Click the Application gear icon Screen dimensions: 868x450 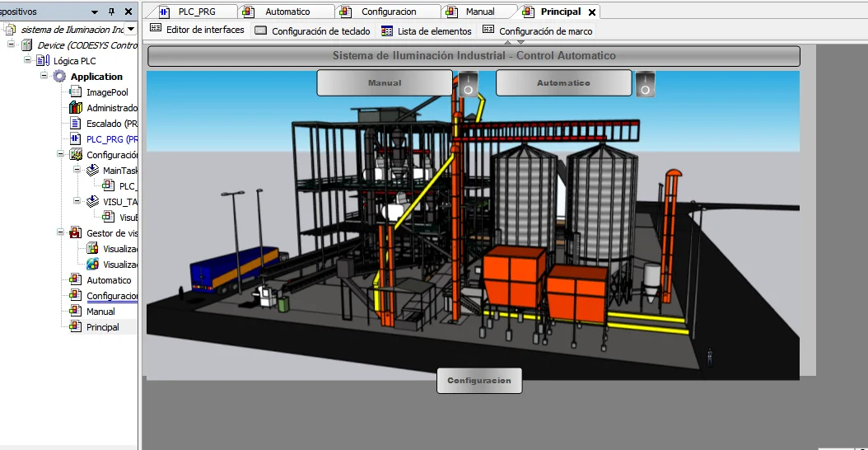click(58, 77)
